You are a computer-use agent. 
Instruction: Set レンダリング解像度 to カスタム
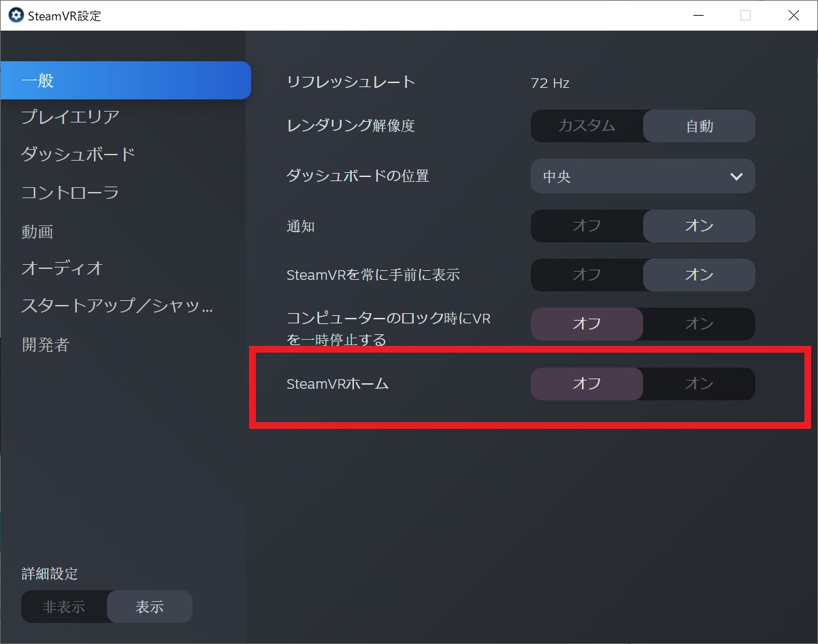pos(587,126)
